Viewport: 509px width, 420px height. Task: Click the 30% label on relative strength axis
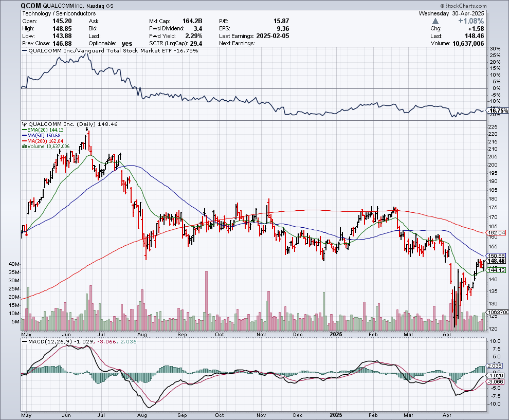495,49
